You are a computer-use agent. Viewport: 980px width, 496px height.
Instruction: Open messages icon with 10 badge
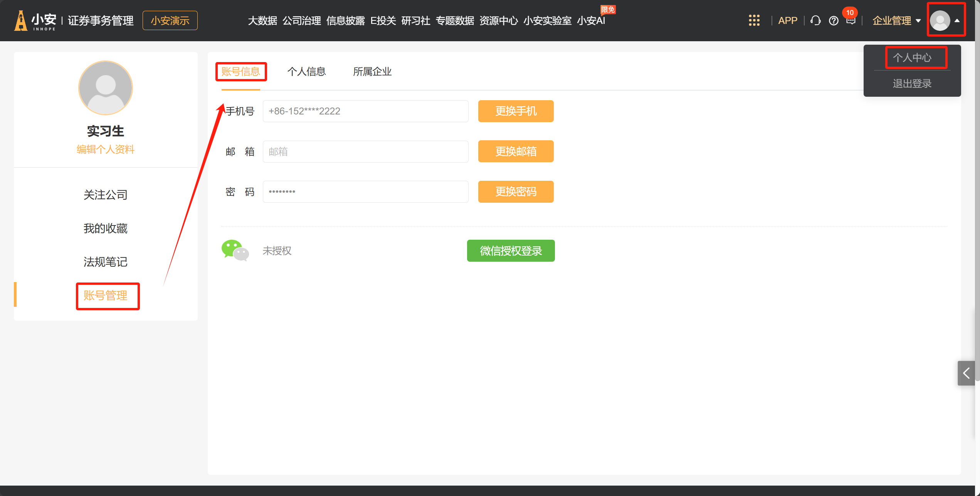[851, 20]
